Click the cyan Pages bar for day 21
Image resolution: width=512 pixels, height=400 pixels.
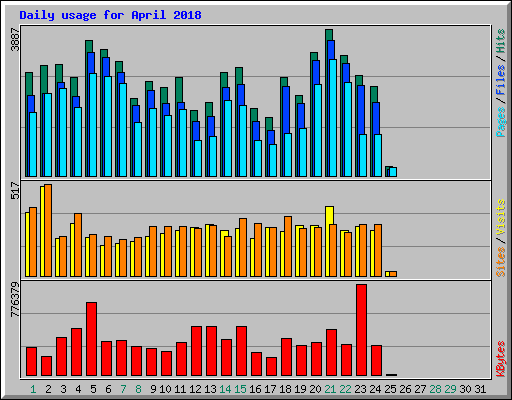pyautogui.click(x=333, y=118)
